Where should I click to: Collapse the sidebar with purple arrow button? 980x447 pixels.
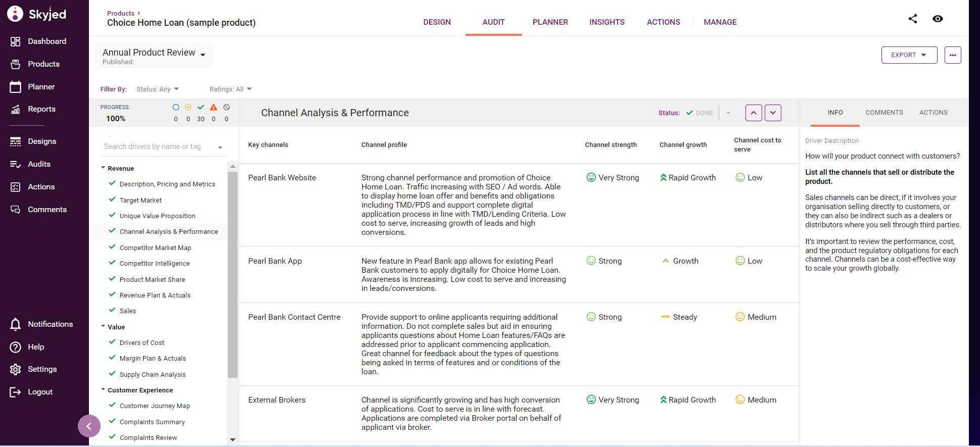pos(89,426)
